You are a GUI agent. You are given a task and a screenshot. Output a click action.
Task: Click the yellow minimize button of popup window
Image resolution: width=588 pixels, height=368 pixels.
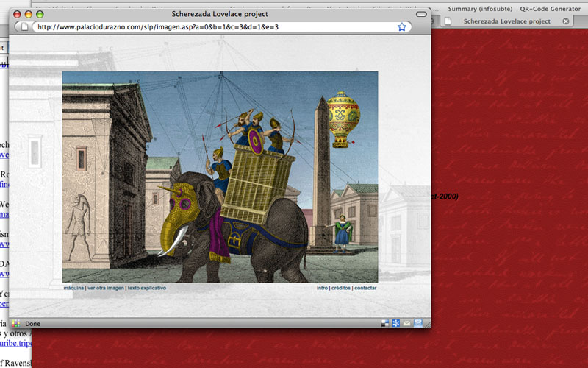[x=29, y=14]
